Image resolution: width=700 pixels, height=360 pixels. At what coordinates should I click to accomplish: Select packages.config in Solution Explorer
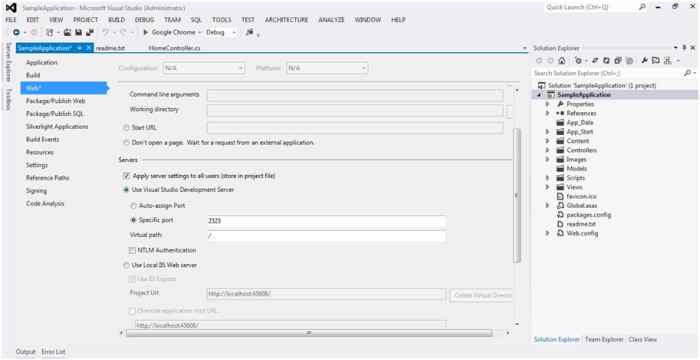click(x=588, y=215)
